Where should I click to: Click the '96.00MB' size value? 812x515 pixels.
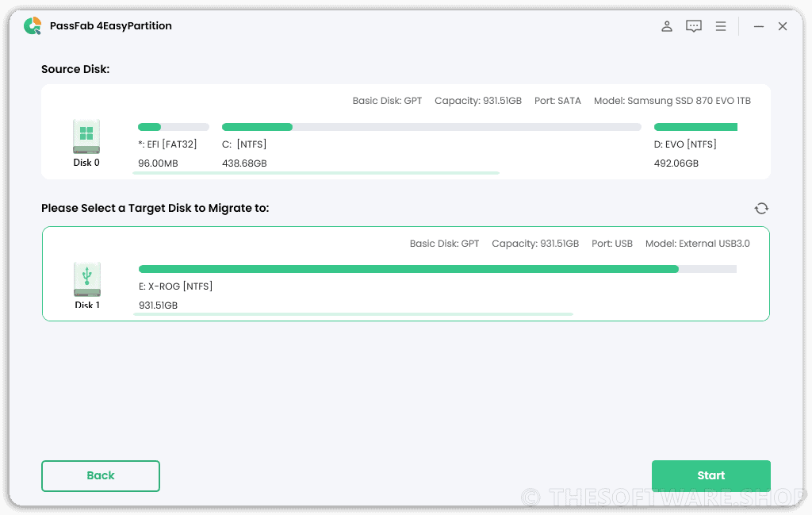pos(158,163)
